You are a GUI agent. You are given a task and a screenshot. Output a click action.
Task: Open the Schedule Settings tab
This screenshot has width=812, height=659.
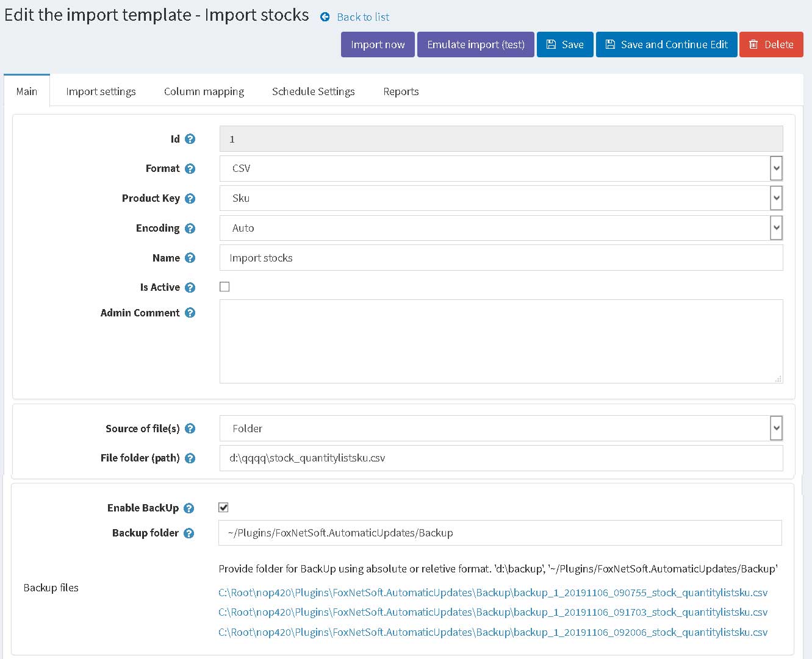coord(313,91)
